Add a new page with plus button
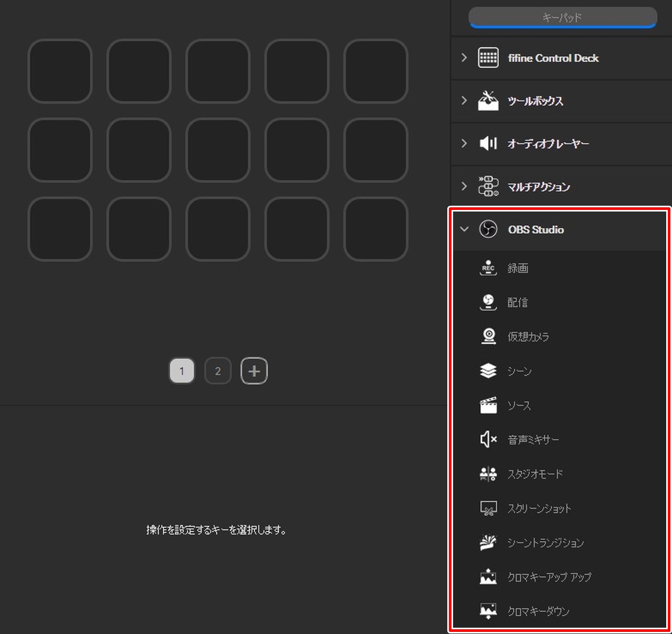 tap(254, 371)
